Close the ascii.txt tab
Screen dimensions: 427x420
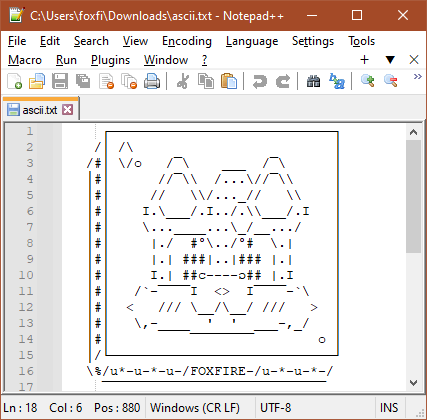tap(68, 110)
